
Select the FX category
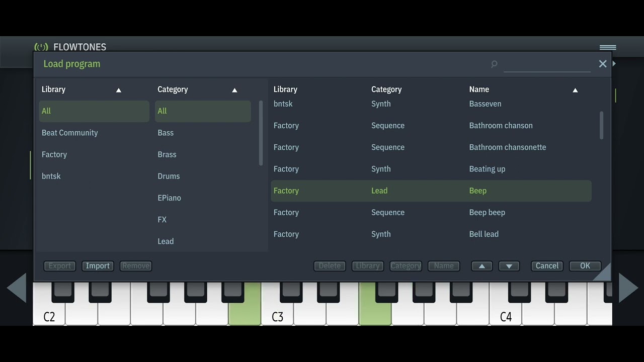[x=203, y=219]
